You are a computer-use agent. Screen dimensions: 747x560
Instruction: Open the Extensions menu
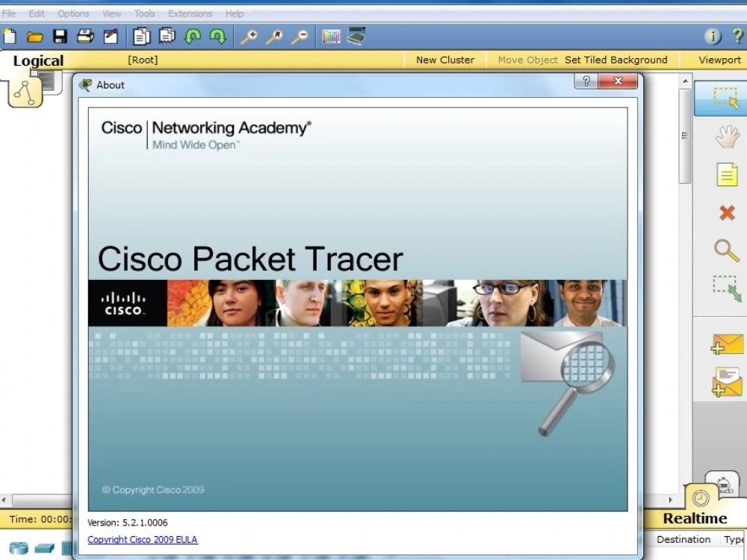190,13
